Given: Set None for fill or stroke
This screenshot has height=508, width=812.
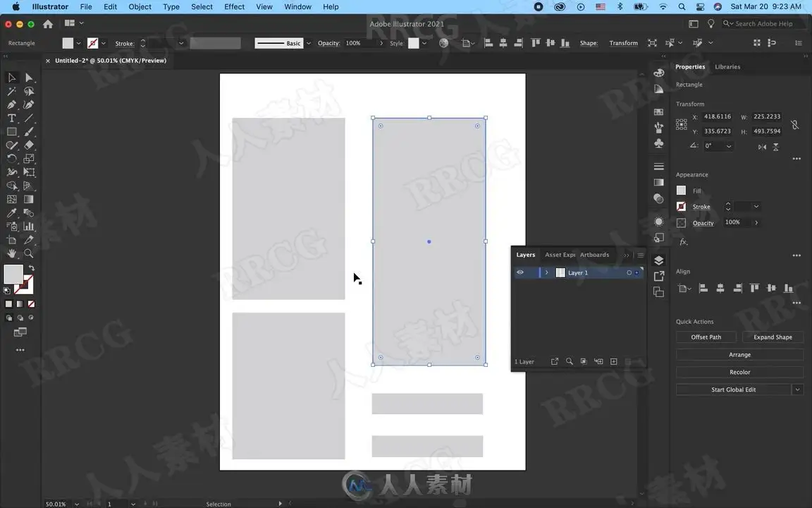Looking at the screenshot, I should 32,304.
